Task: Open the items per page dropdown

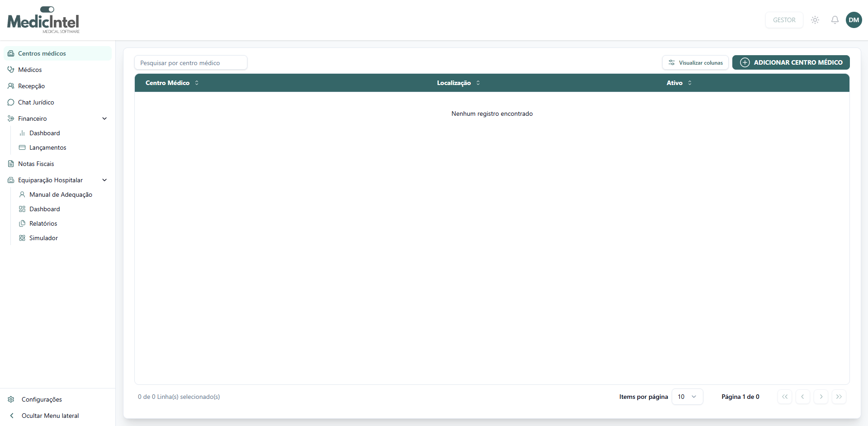Action: (687, 397)
